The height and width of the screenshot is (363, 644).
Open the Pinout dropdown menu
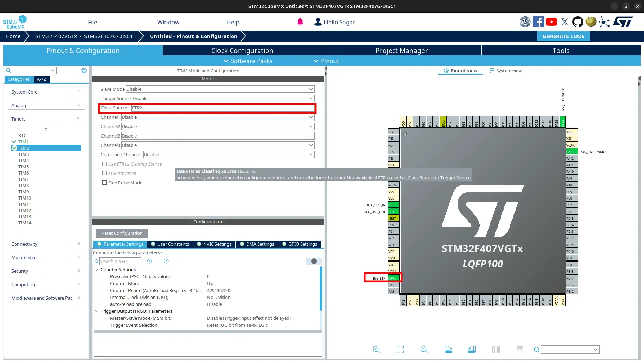(x=326, y=61)
